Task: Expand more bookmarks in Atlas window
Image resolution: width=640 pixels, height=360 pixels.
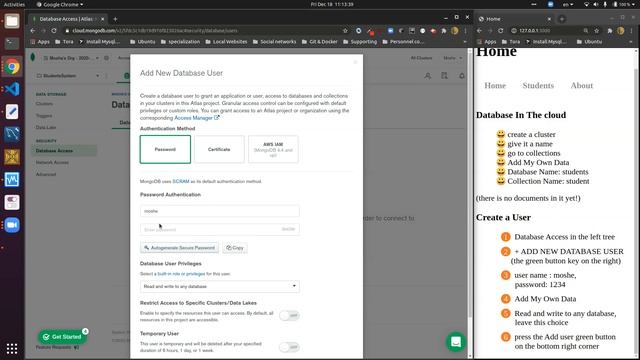Action: pos(464,42)
